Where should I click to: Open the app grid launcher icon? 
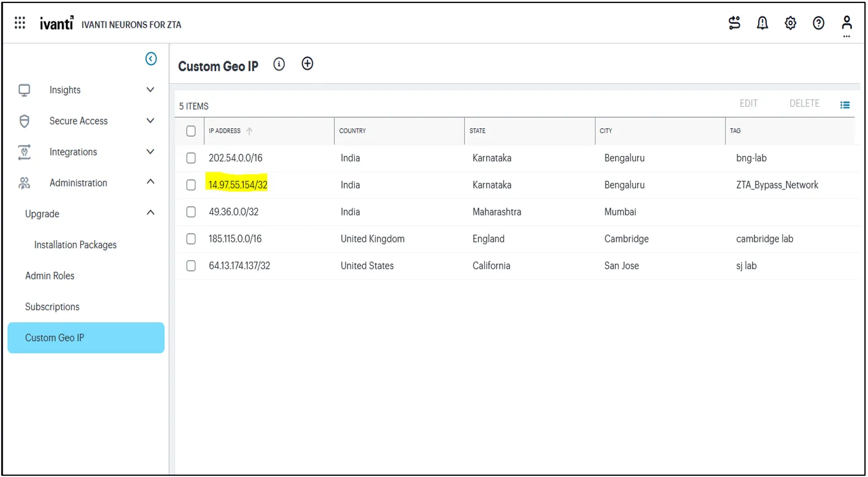(x=20, y=23)
